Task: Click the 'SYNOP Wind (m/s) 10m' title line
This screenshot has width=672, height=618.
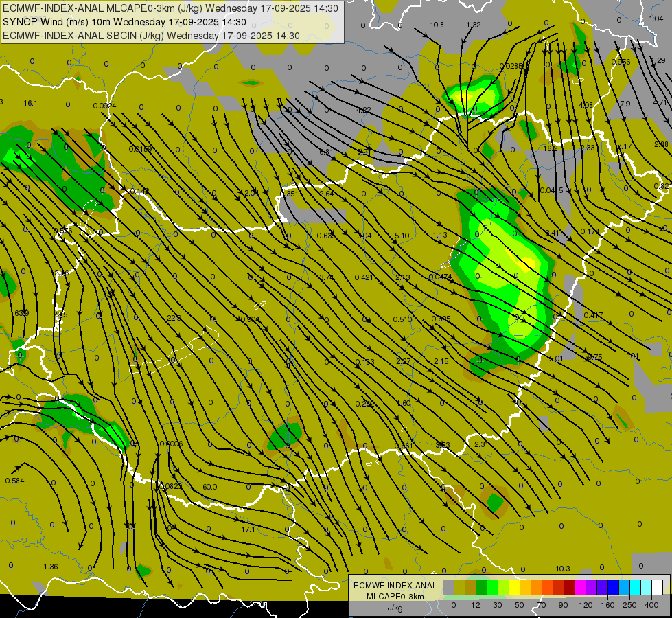Action: click(x=124, y=22)
